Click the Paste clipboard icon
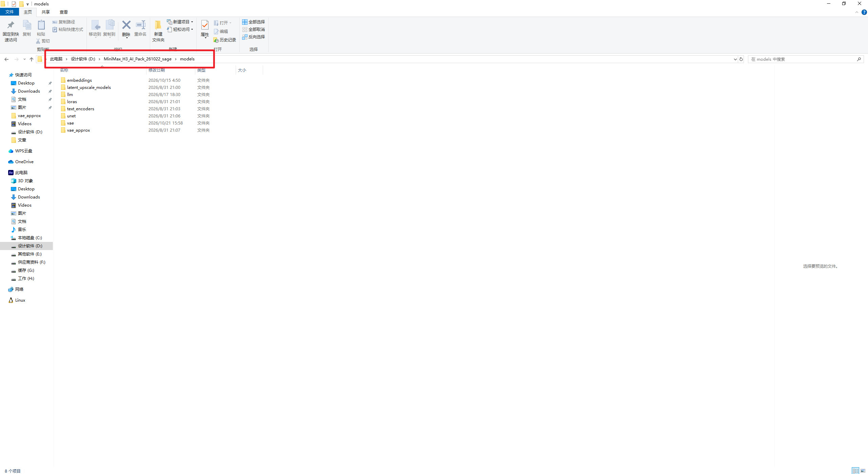This screenshot has height=474, width=868. (41, 25)
